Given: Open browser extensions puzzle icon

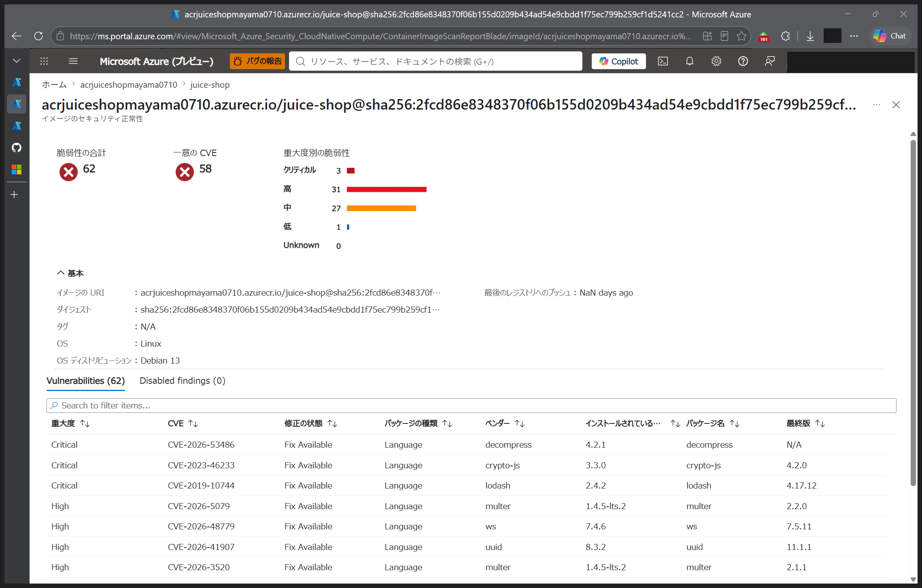Looking at the screenshot, I should point(786,36).
